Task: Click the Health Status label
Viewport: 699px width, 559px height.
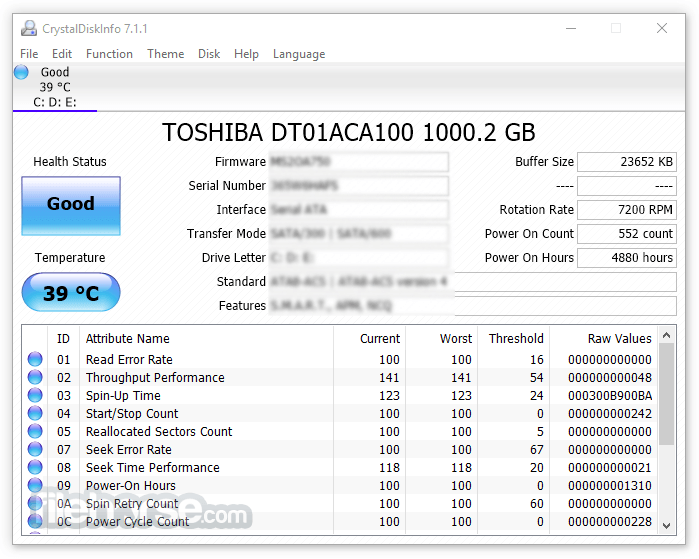Action: [x=70, y=162]
